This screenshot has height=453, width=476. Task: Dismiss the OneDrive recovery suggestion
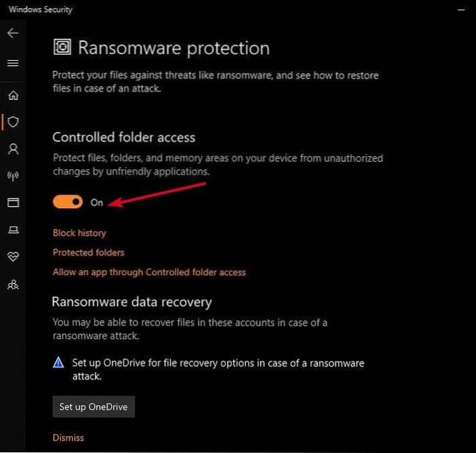pos(68,437)
